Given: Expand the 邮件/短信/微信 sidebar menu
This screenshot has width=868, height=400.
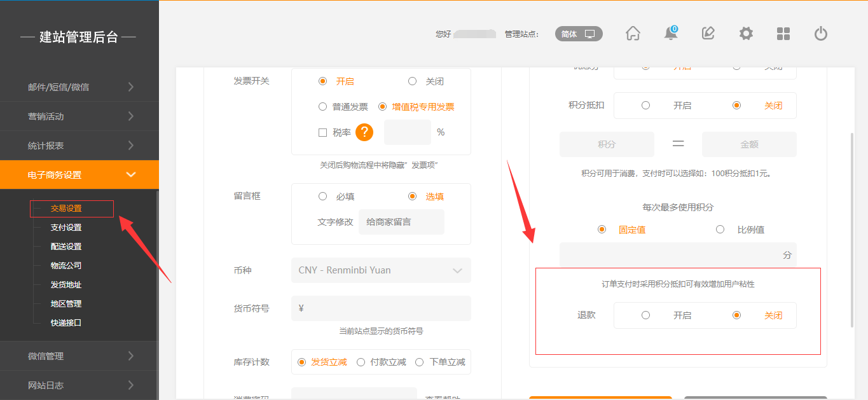Looking at the screenshot, I should pos(79,87).
